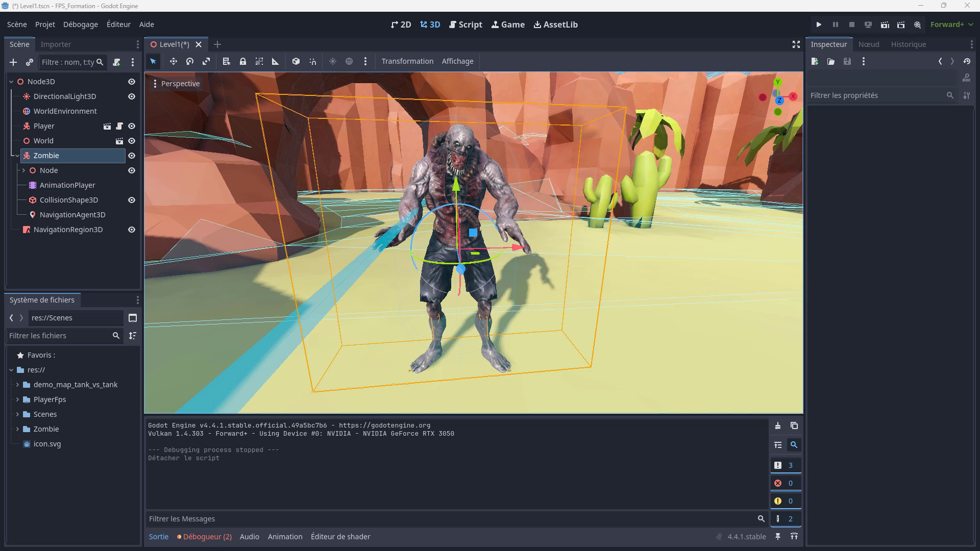This screenshot has width=980, height=551.
Task: Open the Débogueur (2) bottom panel
Action: pos(204,537)
